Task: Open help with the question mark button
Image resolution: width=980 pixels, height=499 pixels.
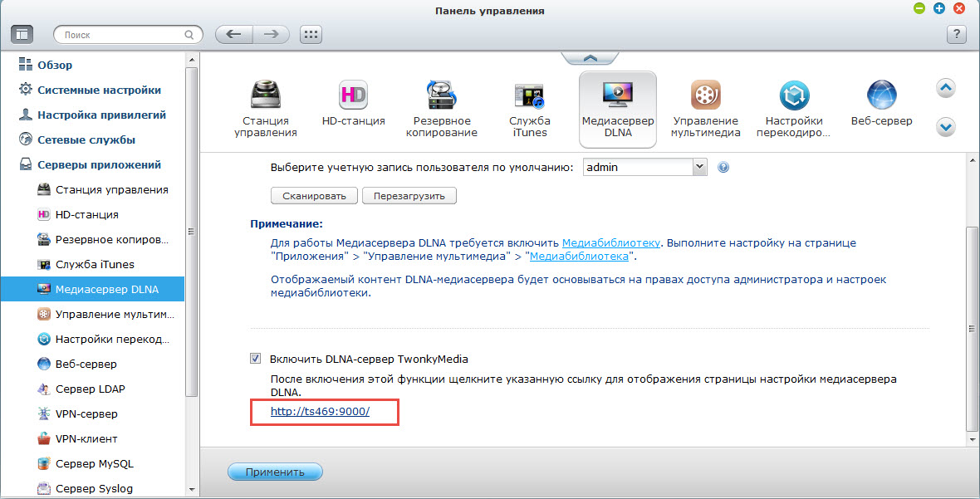Action: point(956,34)
